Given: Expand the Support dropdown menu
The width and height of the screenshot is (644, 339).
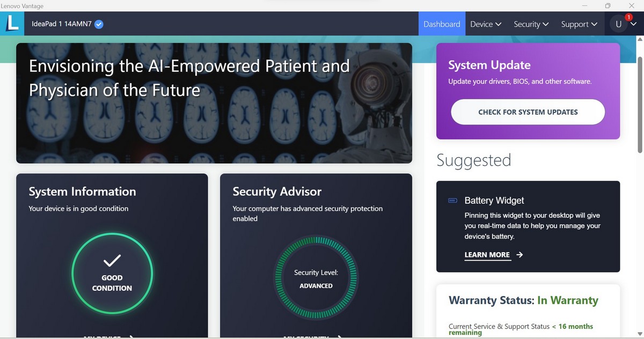Looking at the screenshot, I should pos(579,24).
